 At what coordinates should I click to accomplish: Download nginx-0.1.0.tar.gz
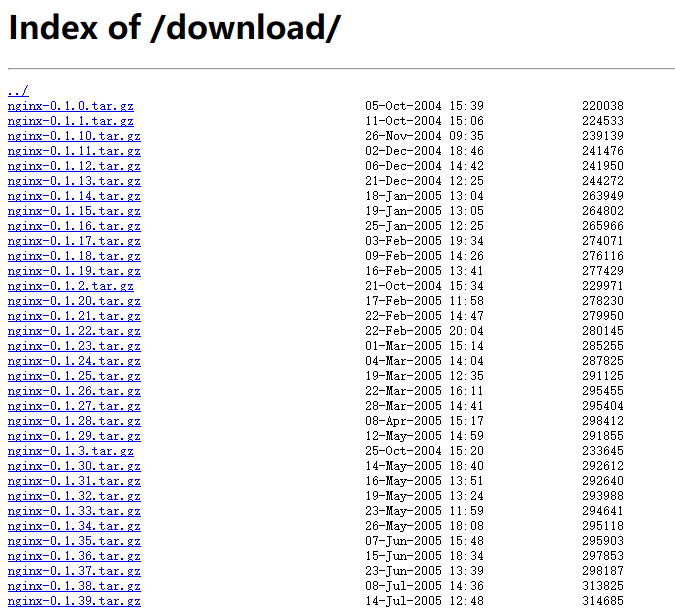coord(71,106)
